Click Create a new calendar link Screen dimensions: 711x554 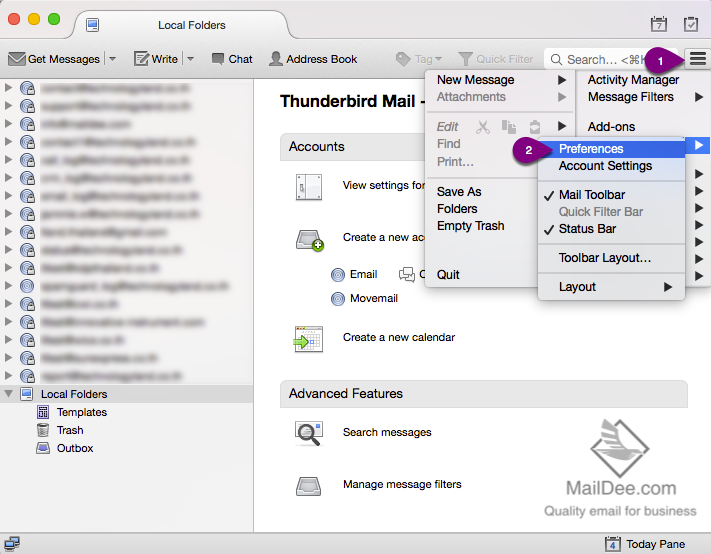pos(399,337)
